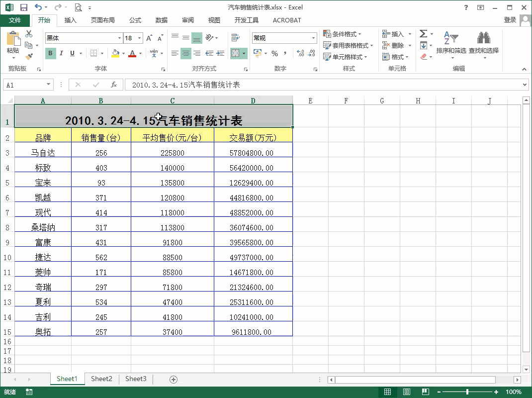
Task: Expand the Name Box dropdown for A1
Action: point(49,84)
